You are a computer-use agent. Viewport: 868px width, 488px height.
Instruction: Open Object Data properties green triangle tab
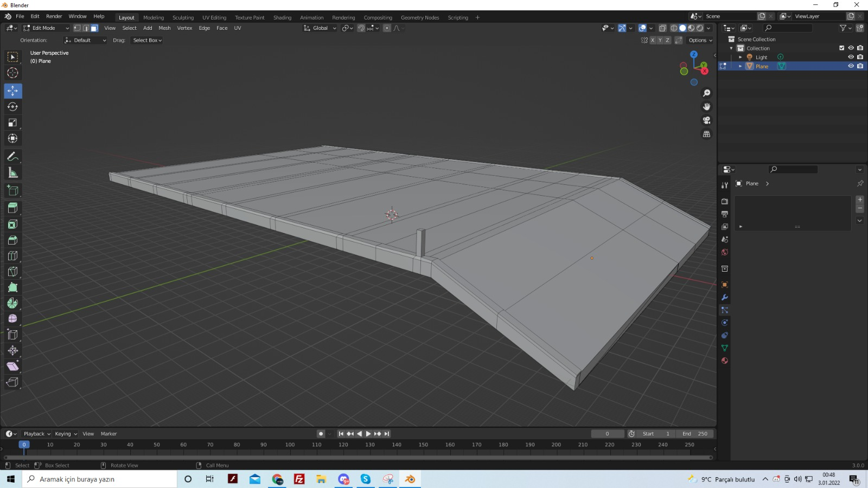(724, 348)
